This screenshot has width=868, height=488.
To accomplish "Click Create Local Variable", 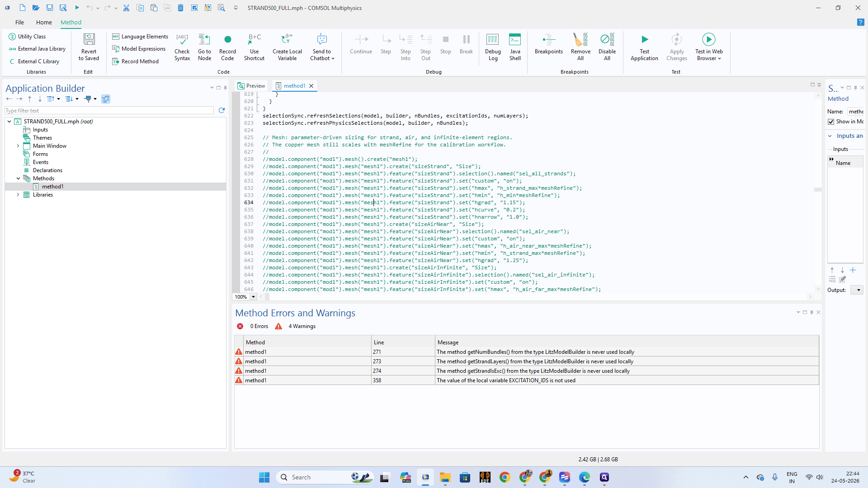I will (287, 47).
